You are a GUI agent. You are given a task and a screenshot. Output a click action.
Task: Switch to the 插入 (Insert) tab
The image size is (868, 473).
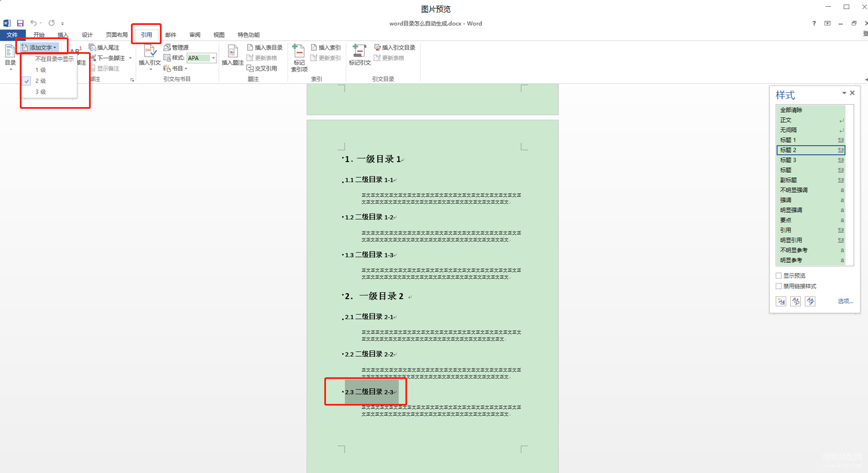pyautogui.click(x=63, y=35)
